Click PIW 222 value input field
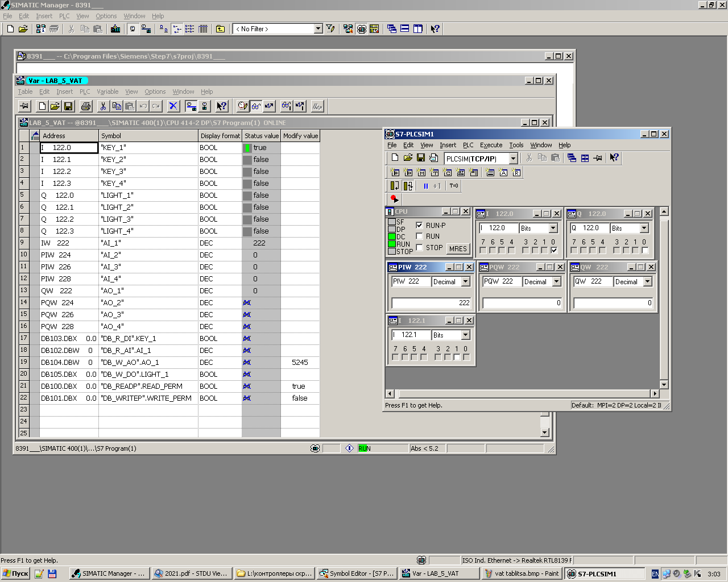 (x=431, y=303)
